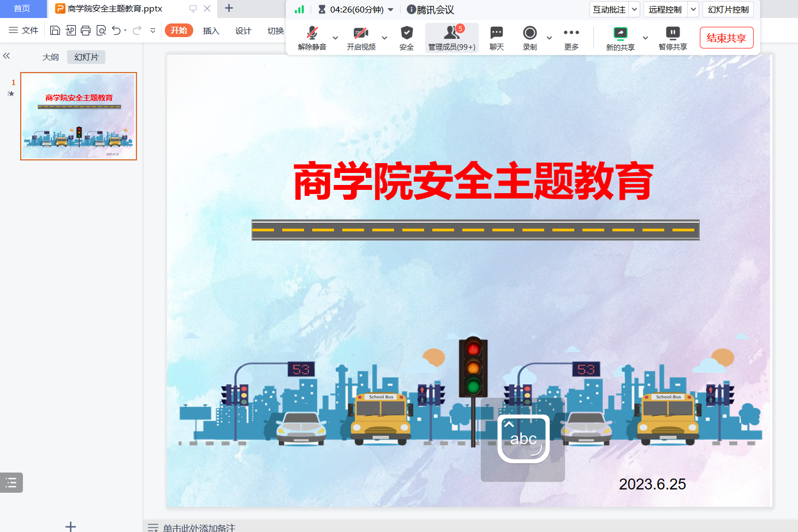The image size is (798, 532).
Task: Open the chat (聊天) panel
Action: pos(496,38)
